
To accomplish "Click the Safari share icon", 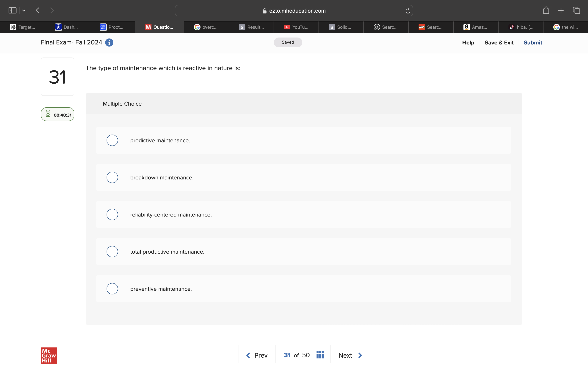I will coord(546,10).
